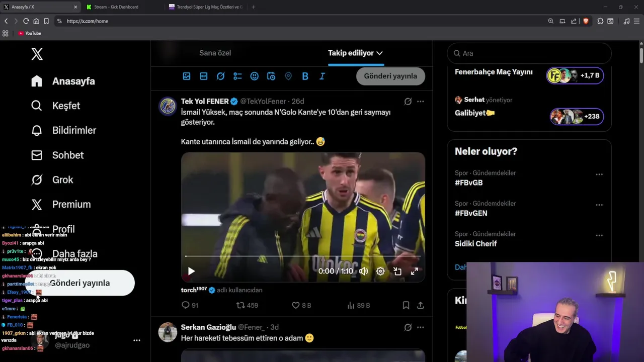The width and height of the screenshot is (644, 362).
Task: Open picture-in-picture for the video
Action: tap(397, 271)
